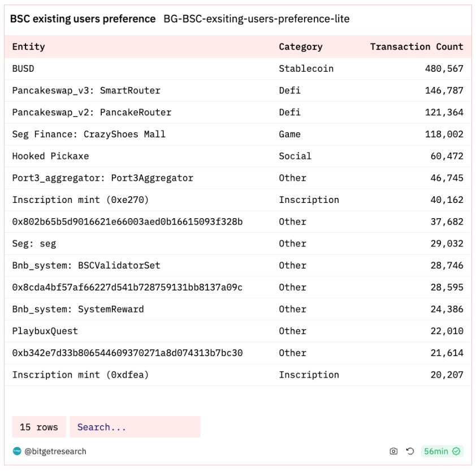
Task: Select the BUSD entity row
Action: 238,68
